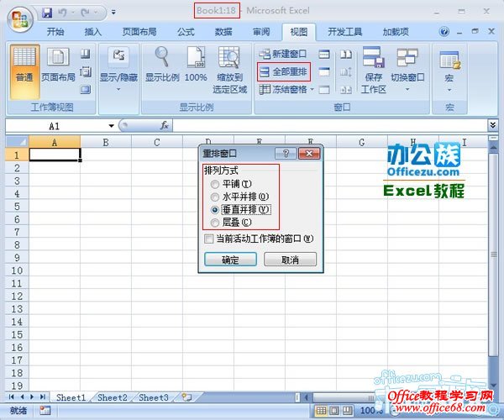This screenshot has height=420, width=504.
Task: Open 开始 Home tab
Action: pyautogui.click(x=55, y=32)
